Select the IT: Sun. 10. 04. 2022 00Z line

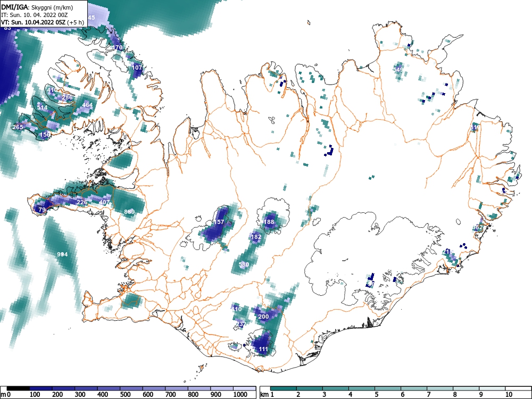(x=35, y=15)
